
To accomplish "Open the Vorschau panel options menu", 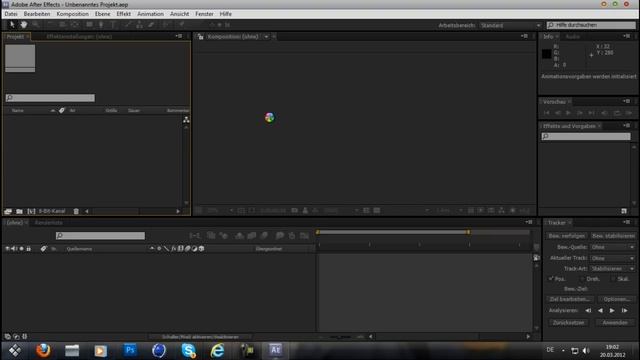I will click(x=627, y=101).
